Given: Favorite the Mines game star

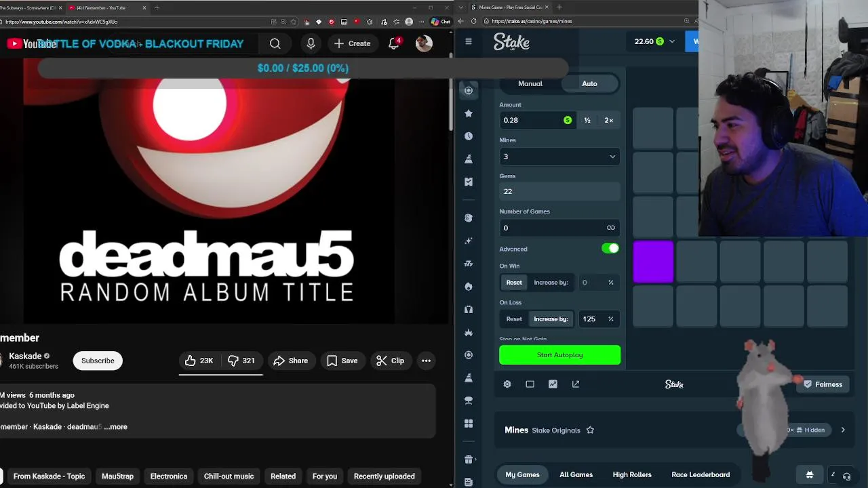Looking at the screenshot, I should click(590, 430).
